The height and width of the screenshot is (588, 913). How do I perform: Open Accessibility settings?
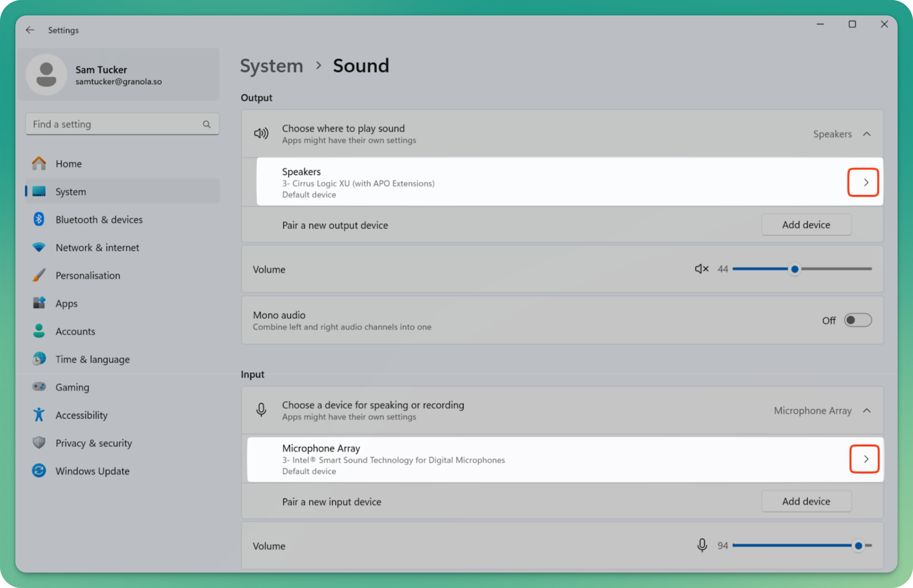pos(81,415)
